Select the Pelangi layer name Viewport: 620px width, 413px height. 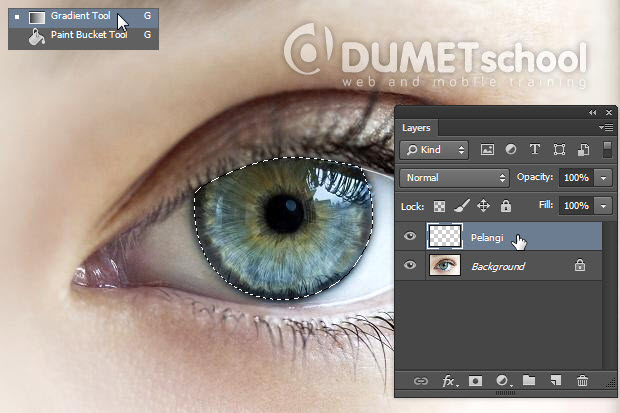(487, 238)
